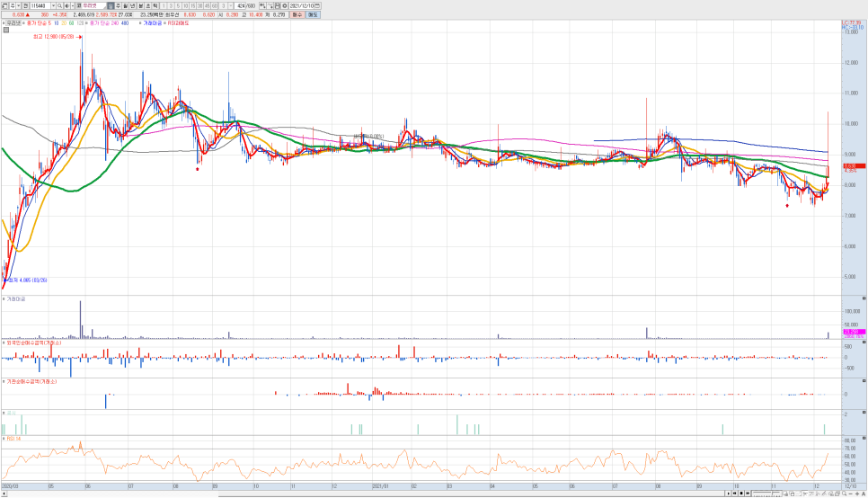Expand the 공시 disclosure panel header
The width and height of the screenshot is (868, 498).
pos(4,414)
